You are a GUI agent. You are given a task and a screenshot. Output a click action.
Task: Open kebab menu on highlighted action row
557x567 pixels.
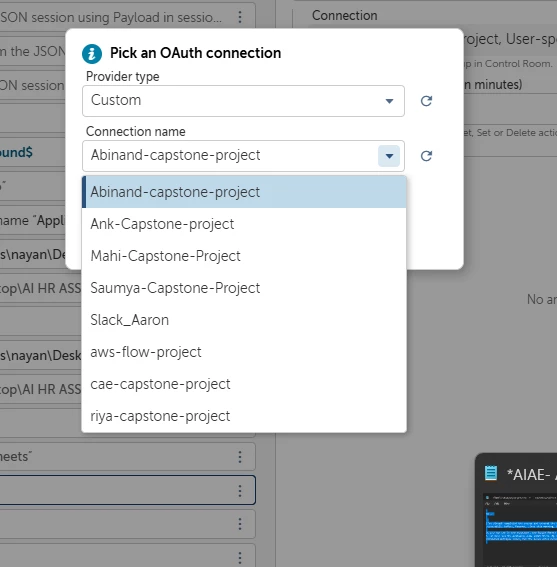[x=240, y=491]
